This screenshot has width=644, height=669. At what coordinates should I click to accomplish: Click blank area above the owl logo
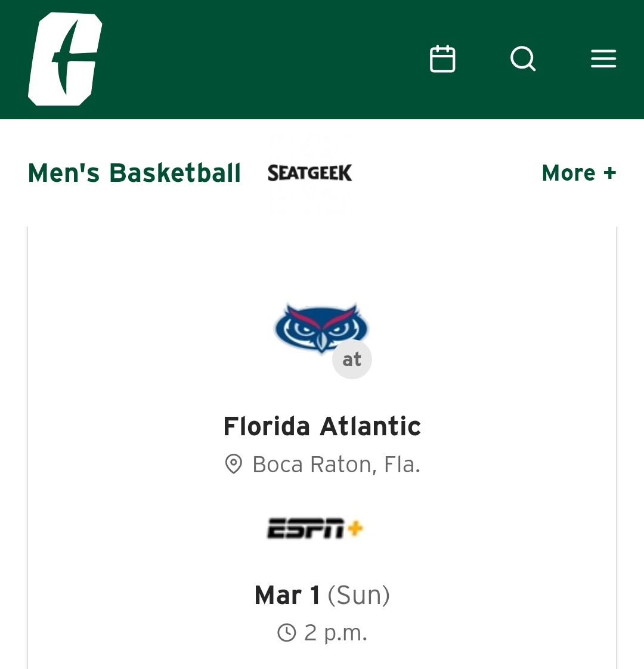[322, 262]
